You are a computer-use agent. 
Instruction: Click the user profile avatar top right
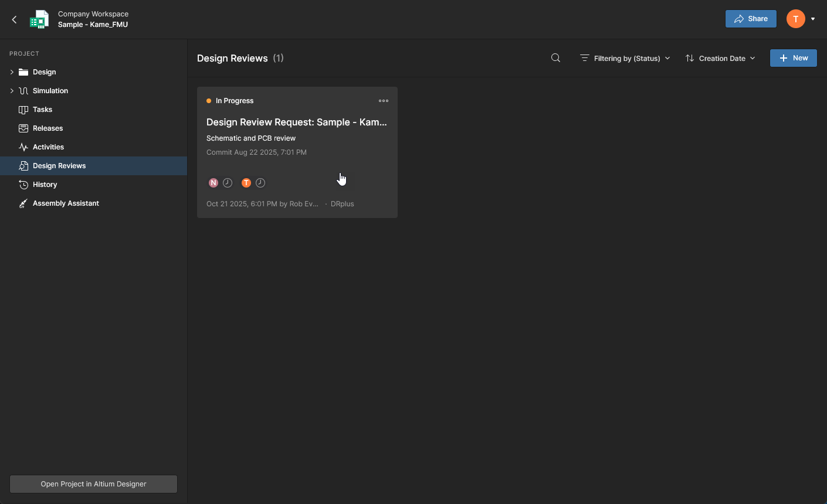pyautogui.click(x=795, y=19)
